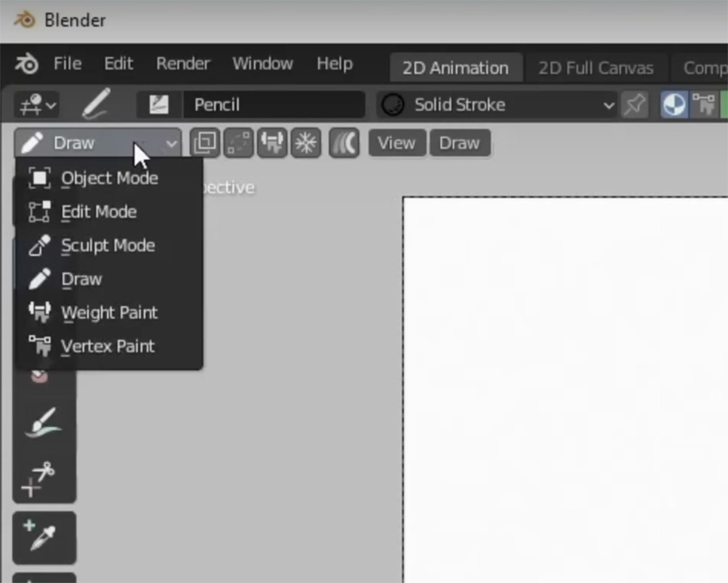
Task: Click the View button in the header
Action: 397,143
